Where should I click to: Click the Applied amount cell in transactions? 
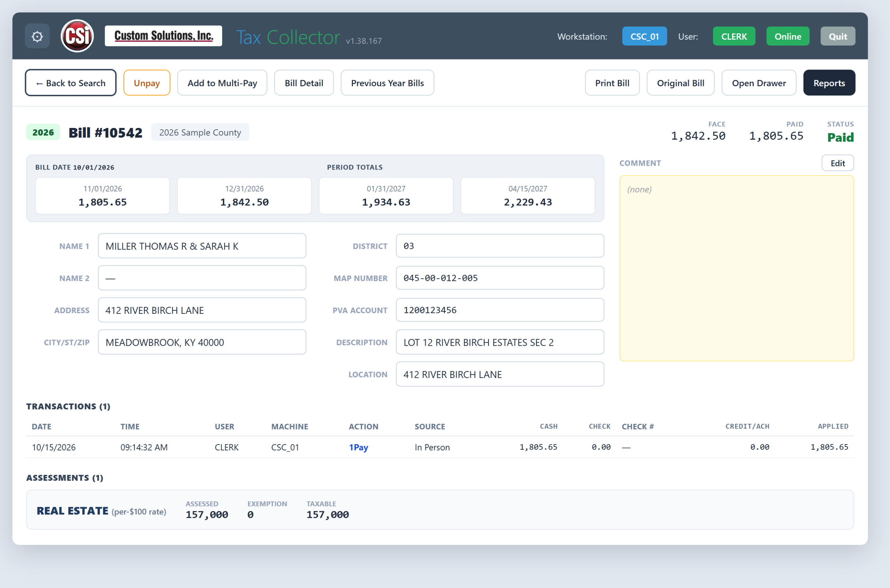pos(829,447)
